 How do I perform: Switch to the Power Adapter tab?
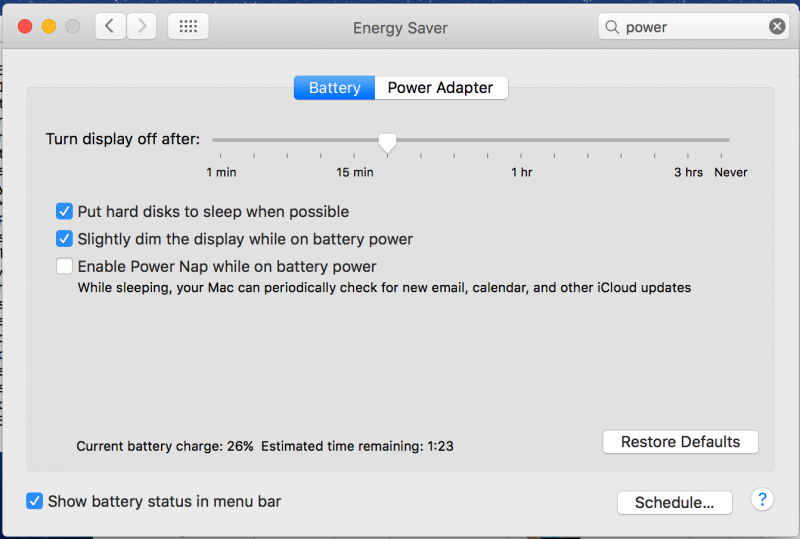coord(441,88)
